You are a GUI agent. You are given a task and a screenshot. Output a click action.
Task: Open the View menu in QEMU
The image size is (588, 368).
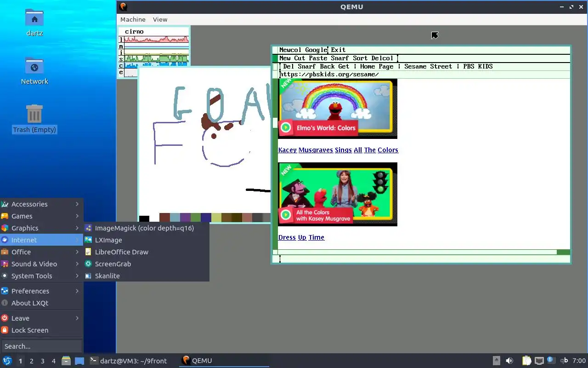click(160, 19)
